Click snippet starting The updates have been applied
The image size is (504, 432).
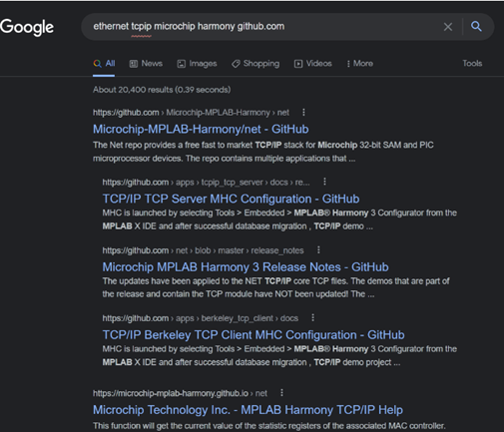276,287
